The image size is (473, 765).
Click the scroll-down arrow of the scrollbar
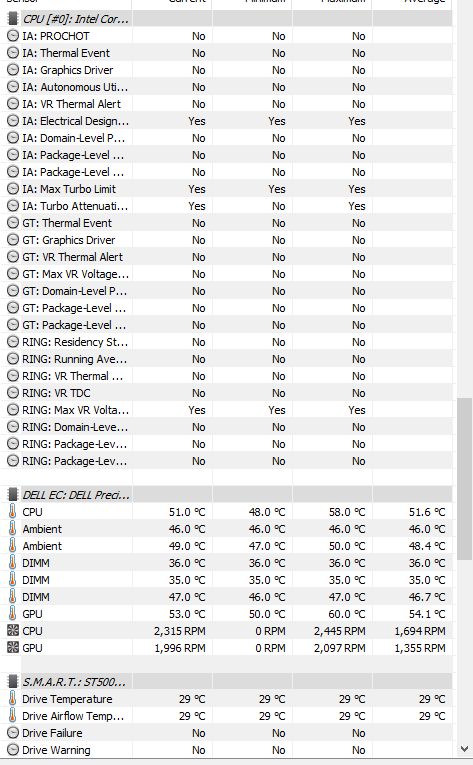(465, 749)
